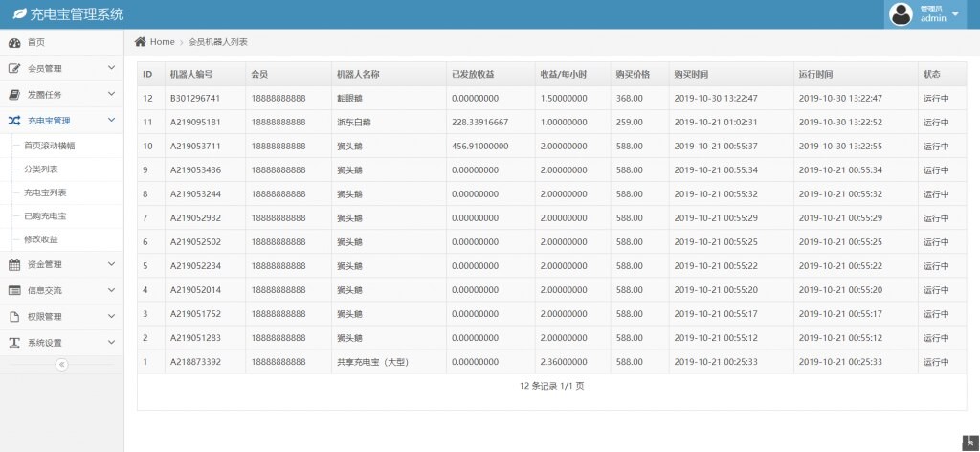Image resolution: width=980 pixels, height=452 pixels.
Task: Click the 已购充电宝 sidebar link
Action: click(45, 215)
